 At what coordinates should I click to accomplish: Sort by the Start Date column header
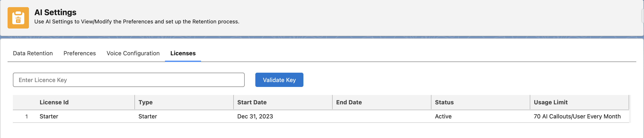252,102
